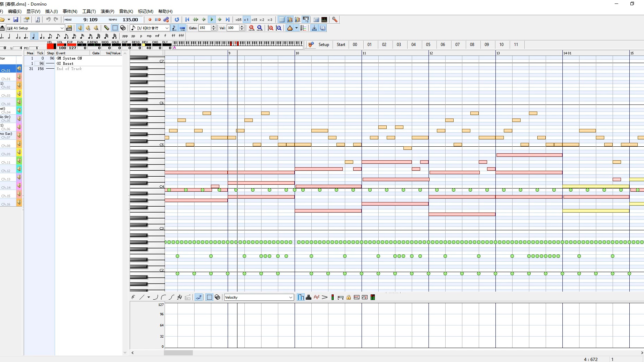
Task: Select the eraser in the event graph toolbar
Action: [x=218, y=297]
